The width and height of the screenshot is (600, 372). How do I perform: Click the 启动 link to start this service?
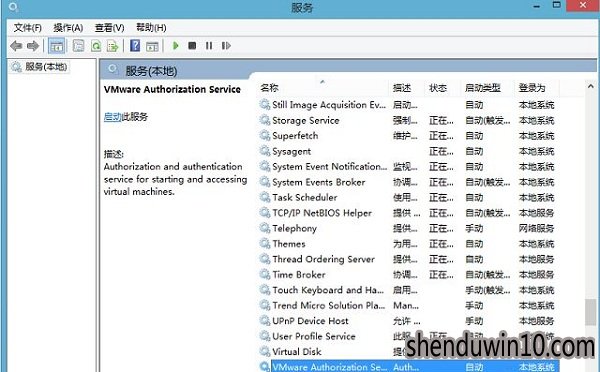[x=112, y=117]
